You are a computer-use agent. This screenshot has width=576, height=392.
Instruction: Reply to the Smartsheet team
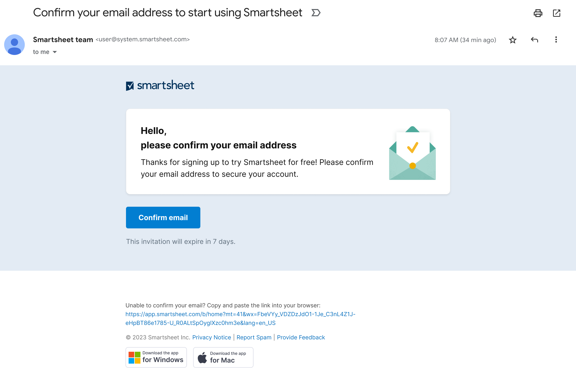(x=534, y=40)
